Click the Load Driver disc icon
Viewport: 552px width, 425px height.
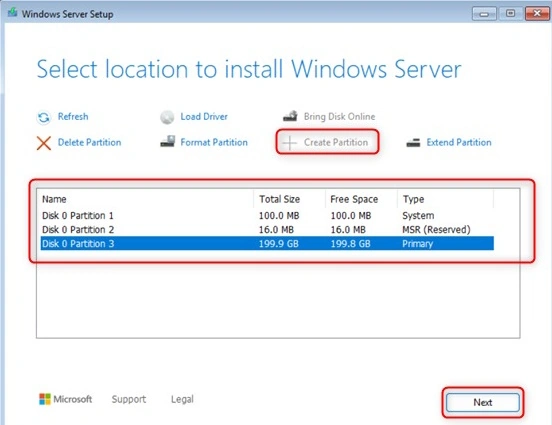(x=167, y=117)
